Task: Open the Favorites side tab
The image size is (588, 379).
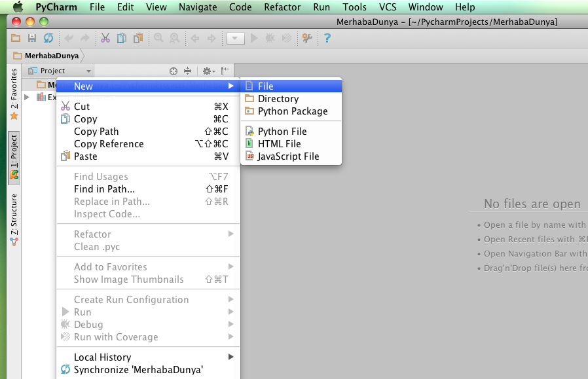Action: pos(14,94)
